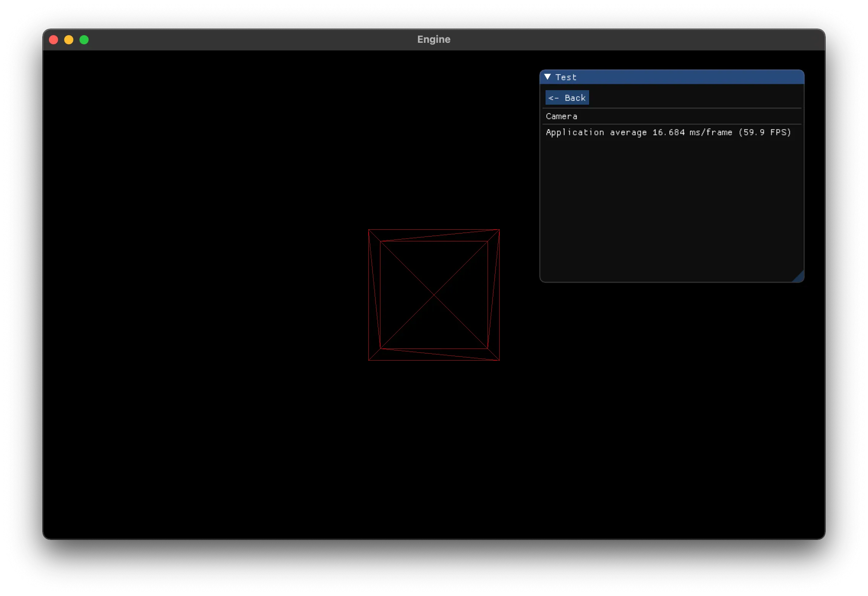
Task: Maximize the Engine window with green button
Action: (84, 40)
